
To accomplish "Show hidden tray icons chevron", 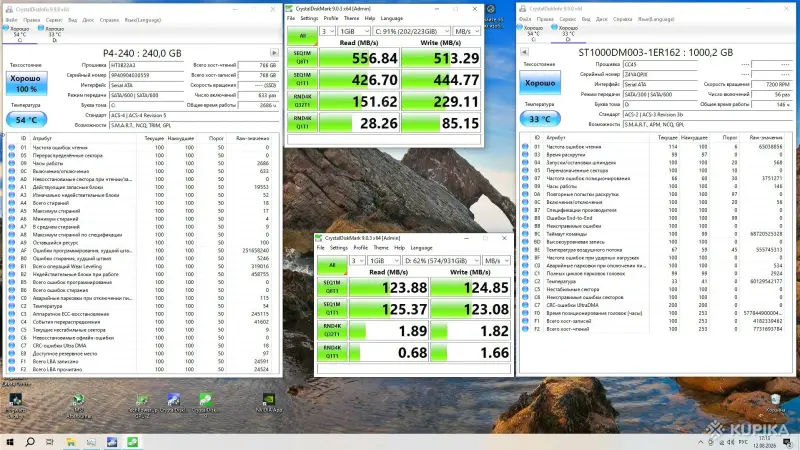I will pos(701,442).
